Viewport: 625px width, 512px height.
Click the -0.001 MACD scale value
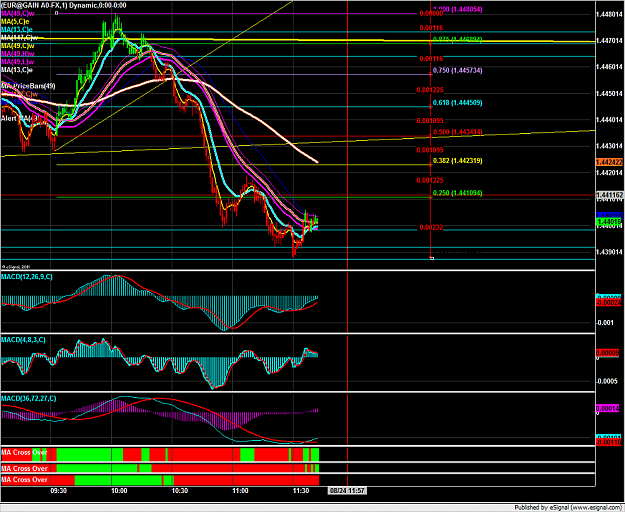coord(605,322)
